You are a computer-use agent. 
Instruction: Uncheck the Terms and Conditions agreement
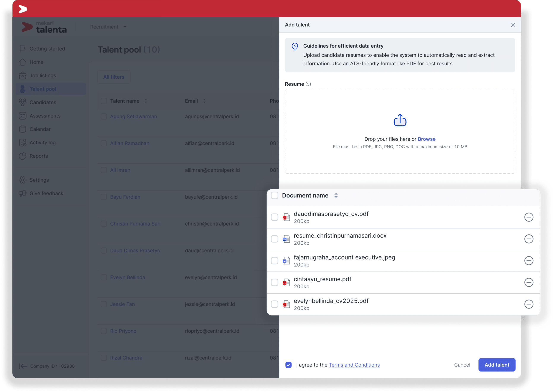click(x=288, y=365)
